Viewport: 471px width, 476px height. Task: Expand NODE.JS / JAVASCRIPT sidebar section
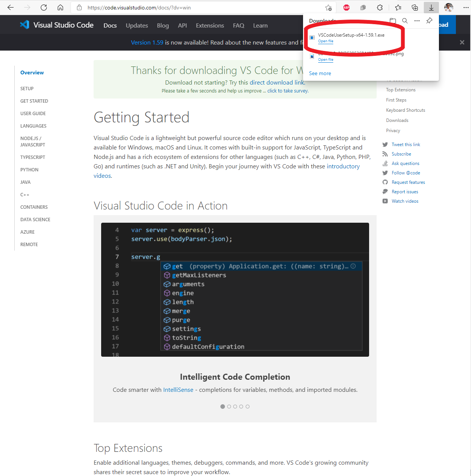tap(32, 142)
